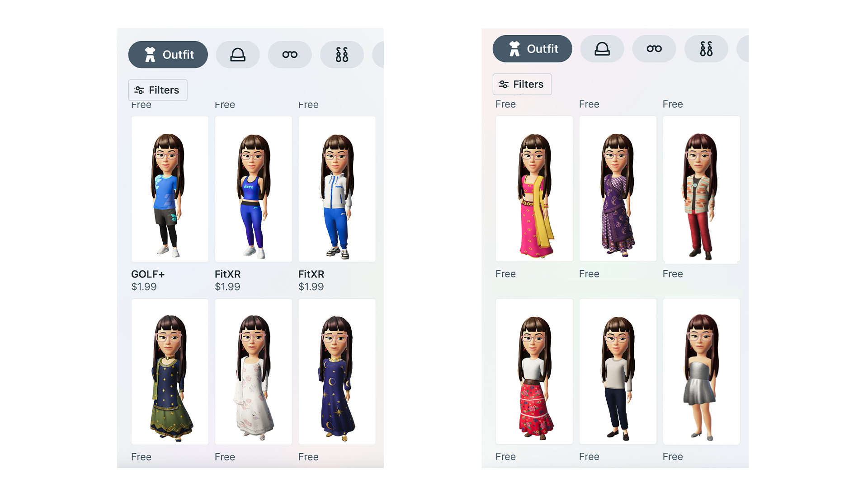Choose the FitXR white jacket outfit
Screen dimensions: 868x488
coord(337,189)
